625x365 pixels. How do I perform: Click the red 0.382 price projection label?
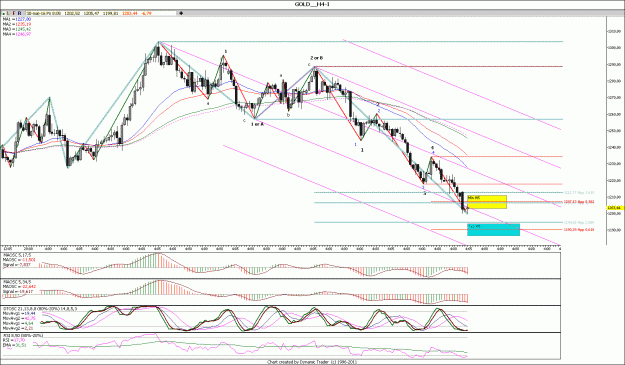click(x=579, y=202)
